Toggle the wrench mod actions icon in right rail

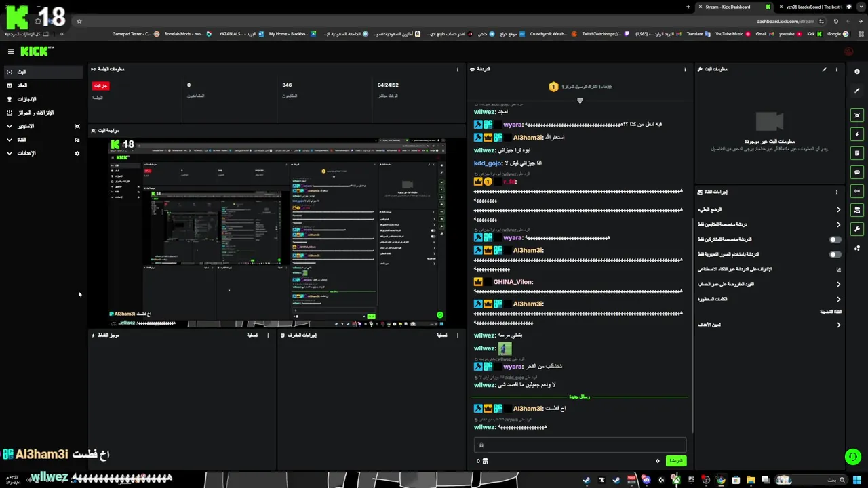(x=857, y=229)
